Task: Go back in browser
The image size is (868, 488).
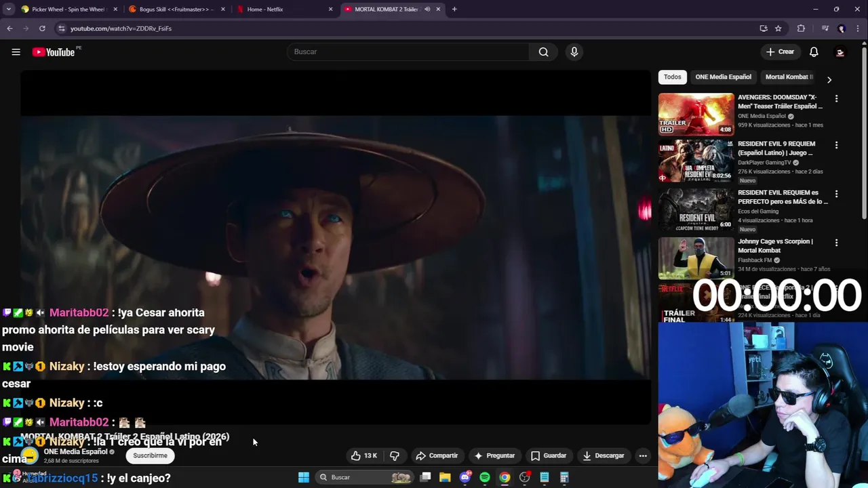Action: click(x=9, y=28)
